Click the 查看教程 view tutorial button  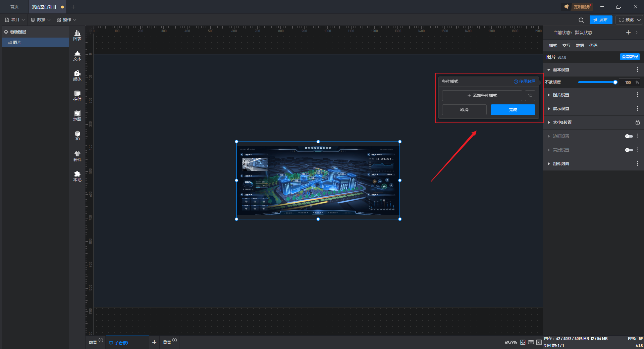[x=630, y=57]
